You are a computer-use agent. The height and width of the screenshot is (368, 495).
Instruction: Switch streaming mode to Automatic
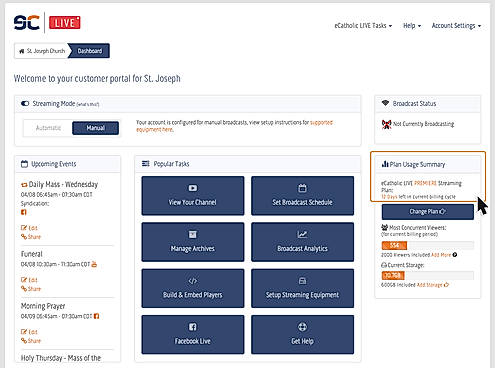click(x=48, y=128)
